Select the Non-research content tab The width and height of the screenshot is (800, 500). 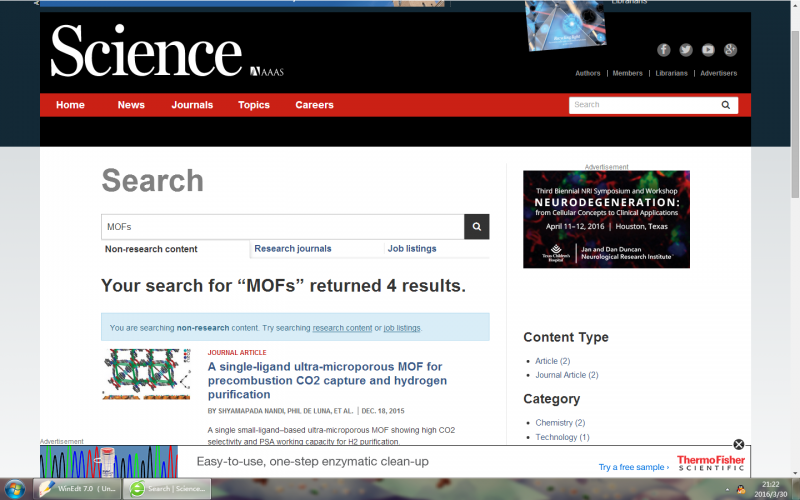pos(151,249)
